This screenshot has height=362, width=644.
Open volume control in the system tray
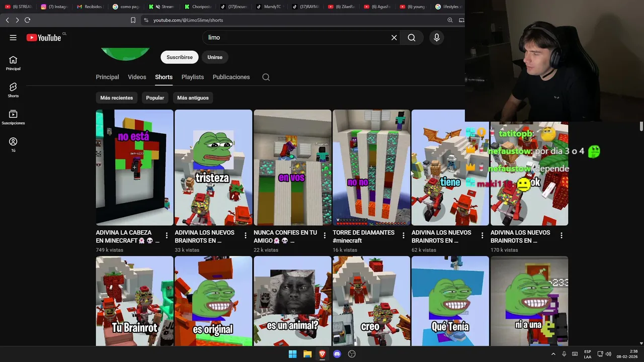(x=608, y=354)
